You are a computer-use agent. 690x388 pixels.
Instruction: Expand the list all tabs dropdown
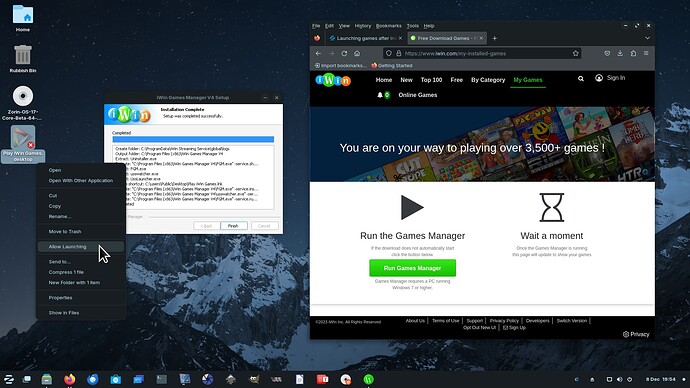[647, 38]
